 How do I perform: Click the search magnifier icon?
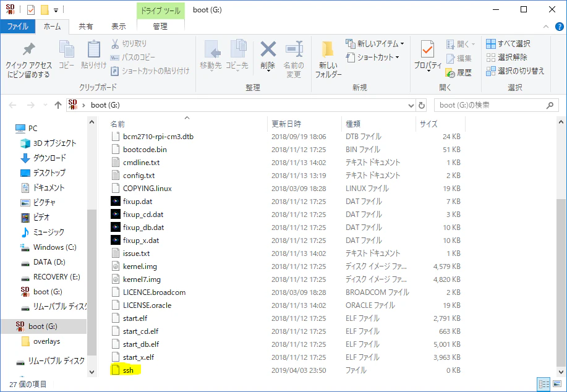tap(550, 105)
